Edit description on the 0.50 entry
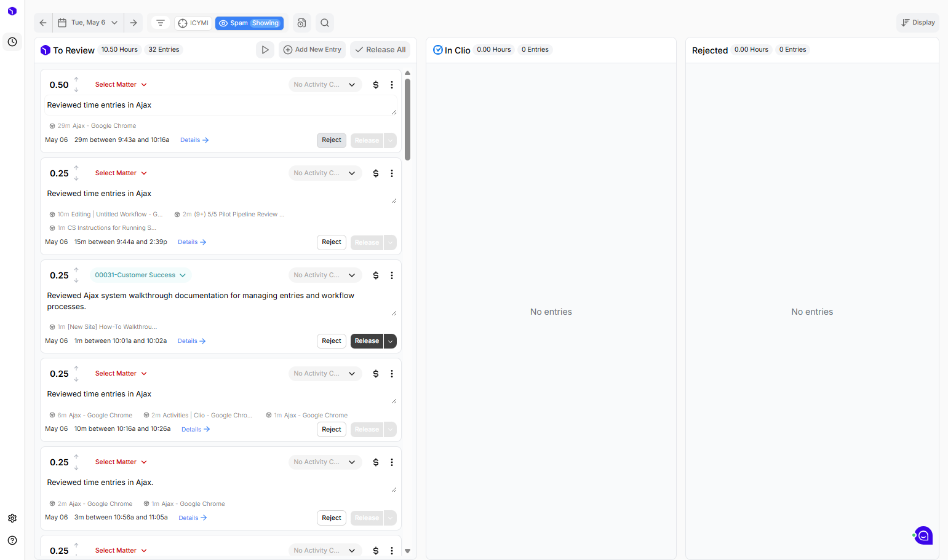The width and height of the screenshot is (948, 560). tap(221, 106)
